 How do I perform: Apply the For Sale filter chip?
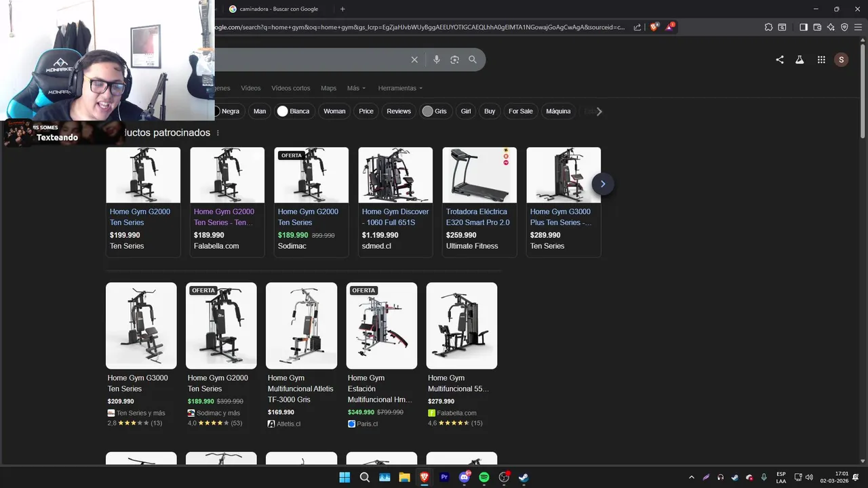pos(521,111)
